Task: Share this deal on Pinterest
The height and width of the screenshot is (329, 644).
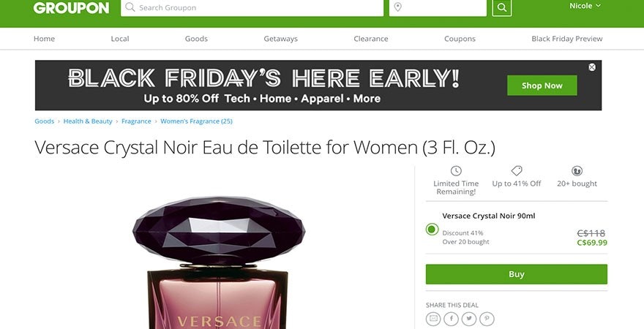Action: tap(487, 319)
